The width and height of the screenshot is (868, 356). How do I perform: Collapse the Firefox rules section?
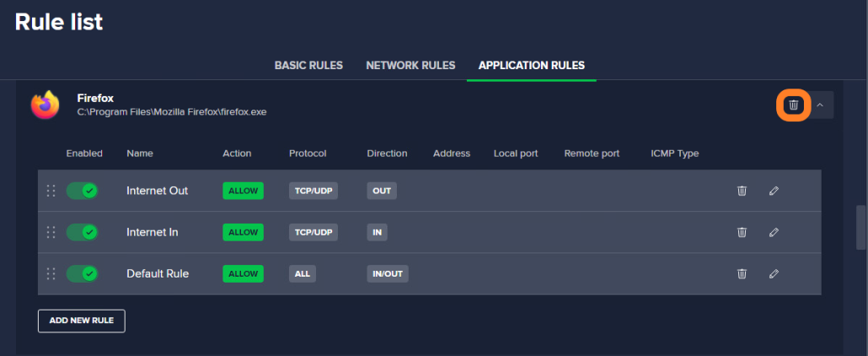pos(820,105)
